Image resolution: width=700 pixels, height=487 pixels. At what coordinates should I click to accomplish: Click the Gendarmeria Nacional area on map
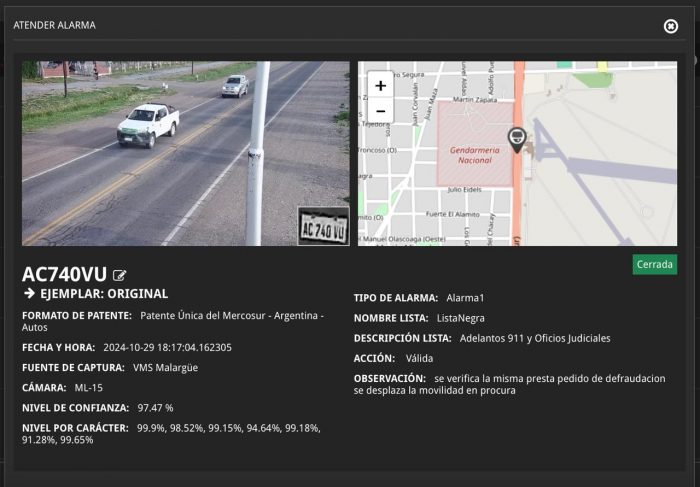tap(475, 144)
